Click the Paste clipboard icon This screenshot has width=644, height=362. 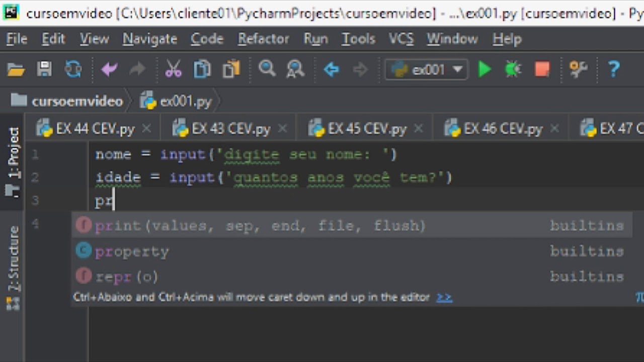click(x=231, y=69)
